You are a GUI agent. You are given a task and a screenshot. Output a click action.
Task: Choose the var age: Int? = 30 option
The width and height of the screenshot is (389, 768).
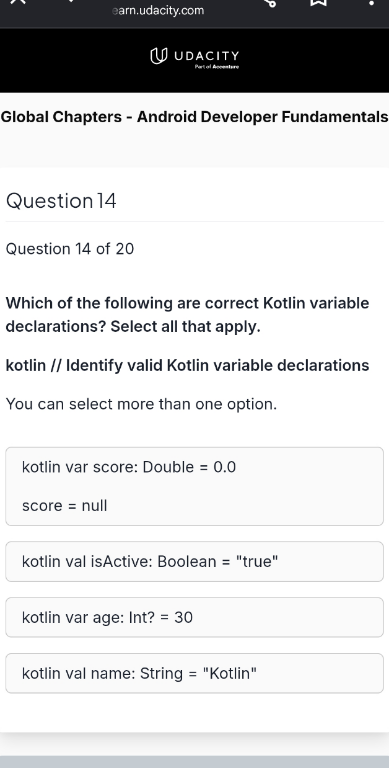(194, 617)
